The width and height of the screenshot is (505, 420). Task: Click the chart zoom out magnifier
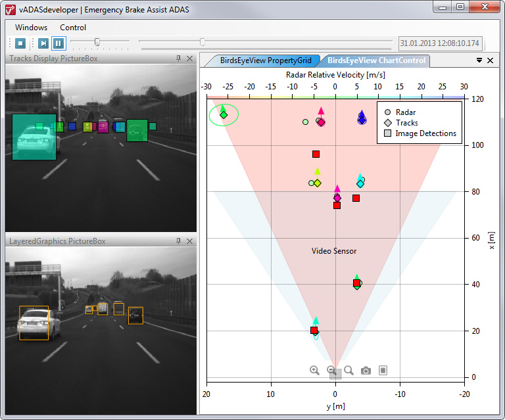331,371
